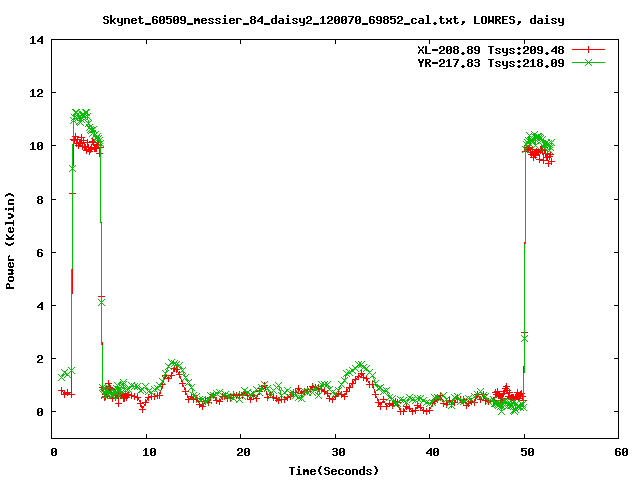Click the Time(Seconds) x-axis label
Screen dimensions: 640x480
[x=333, y=471]
